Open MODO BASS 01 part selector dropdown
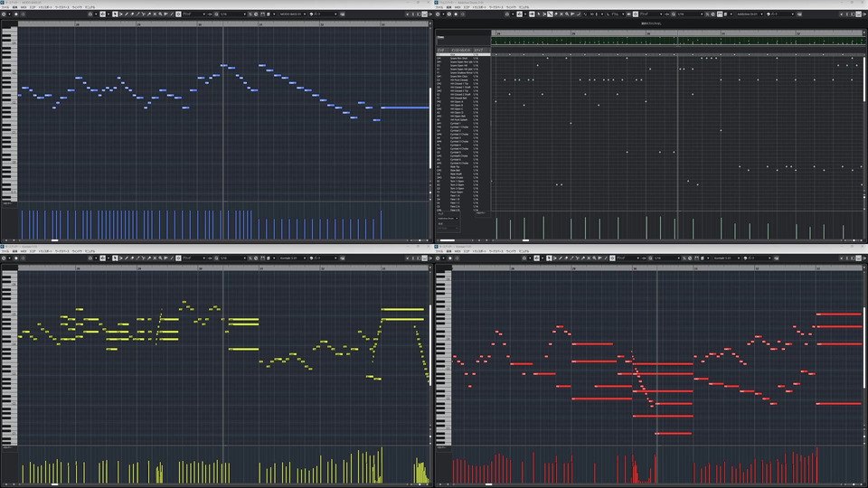The image size is (868, 488). click(x=292, y=14)
